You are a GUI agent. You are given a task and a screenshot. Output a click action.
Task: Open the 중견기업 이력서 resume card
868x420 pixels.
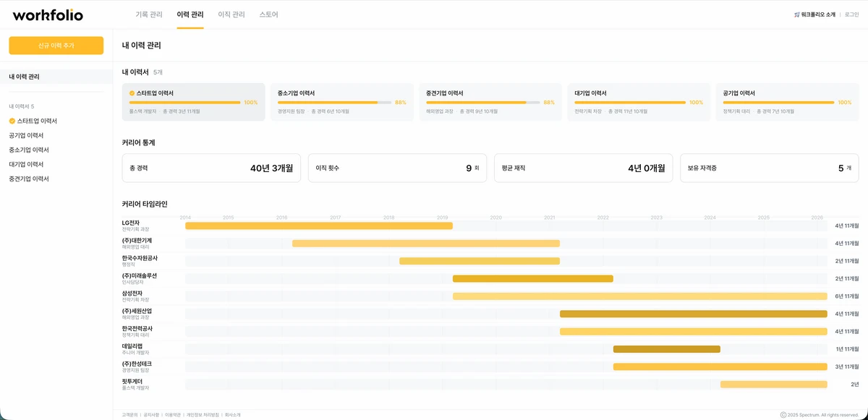click(x=490, y=102)
